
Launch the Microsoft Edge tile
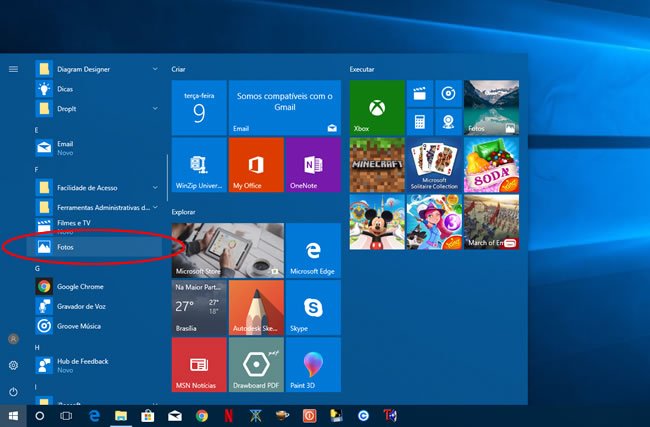313,250
